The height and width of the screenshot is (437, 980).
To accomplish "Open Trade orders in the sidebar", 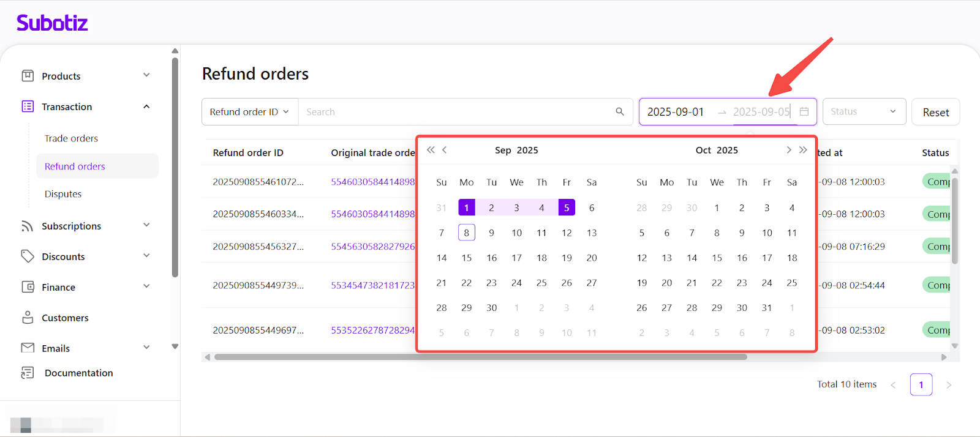I will (71, 138).
